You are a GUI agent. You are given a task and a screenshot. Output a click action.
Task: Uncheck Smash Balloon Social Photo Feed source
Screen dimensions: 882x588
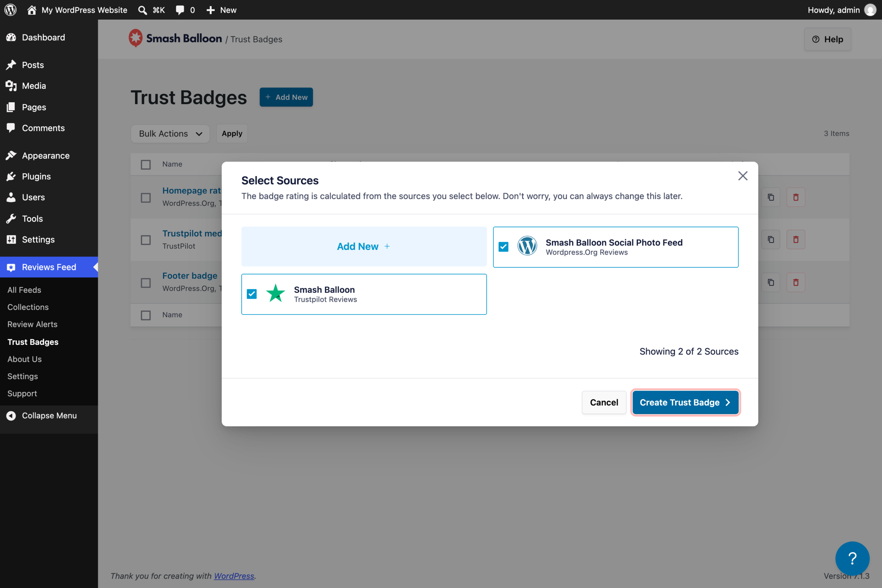tap(503, 247)
